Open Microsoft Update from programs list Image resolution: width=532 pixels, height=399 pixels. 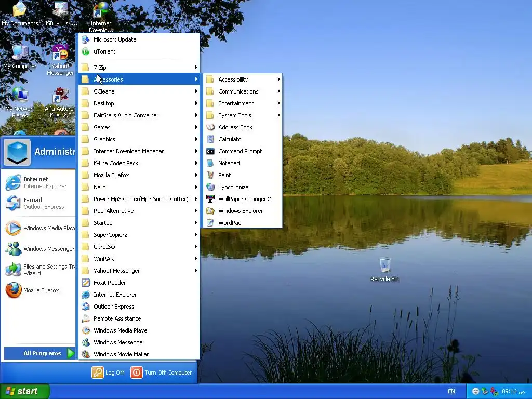[x=139, y=39]
